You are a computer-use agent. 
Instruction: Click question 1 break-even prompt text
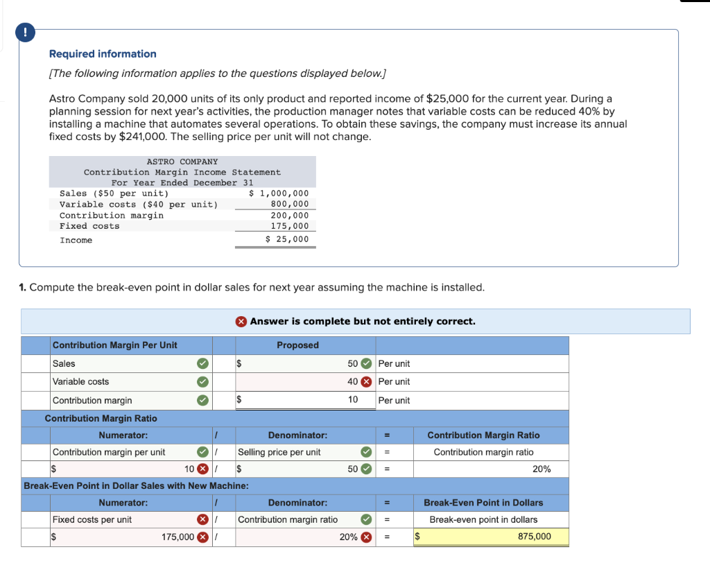click(252, 288)
